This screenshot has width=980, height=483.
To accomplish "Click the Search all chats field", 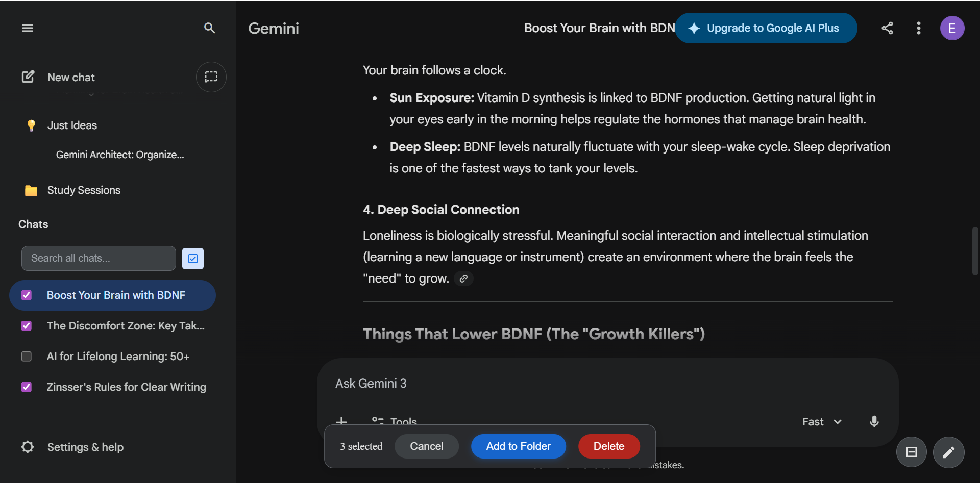I will pyautogui.click(x=99, y=259).
